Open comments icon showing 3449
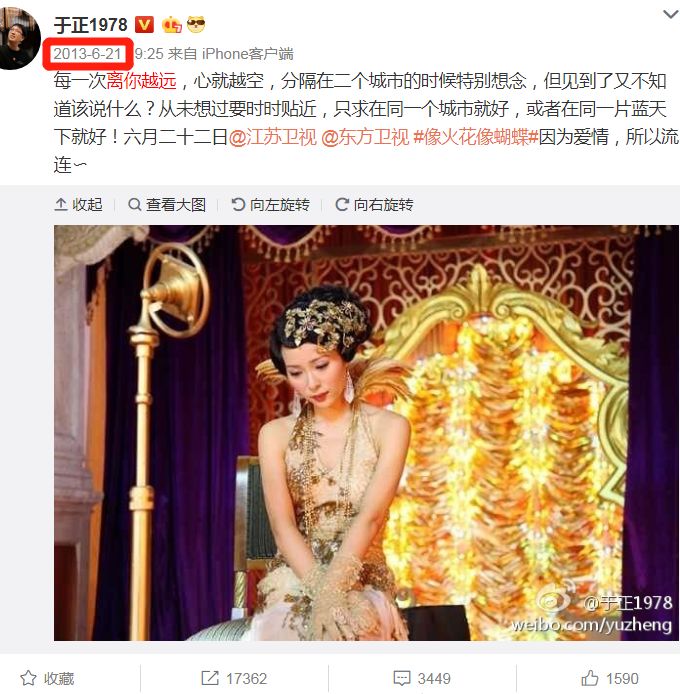Viewport: 680px width, 694px height. tap(402, 678)
